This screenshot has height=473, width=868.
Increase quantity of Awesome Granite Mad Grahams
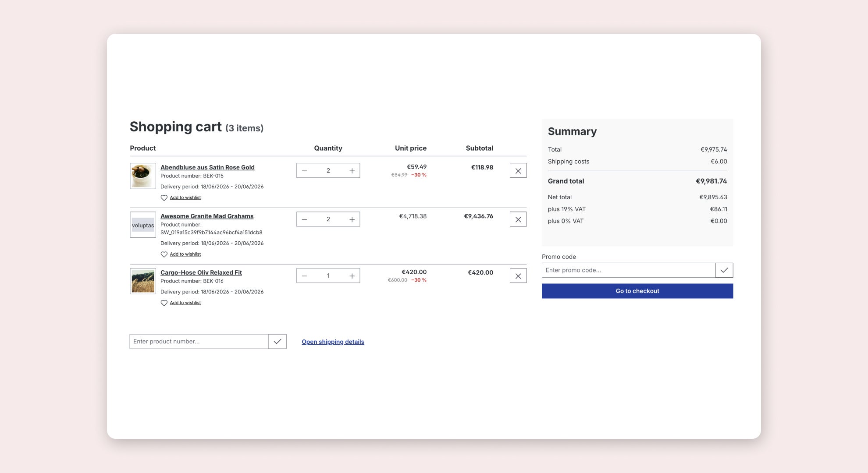click(x=352, y=219)
